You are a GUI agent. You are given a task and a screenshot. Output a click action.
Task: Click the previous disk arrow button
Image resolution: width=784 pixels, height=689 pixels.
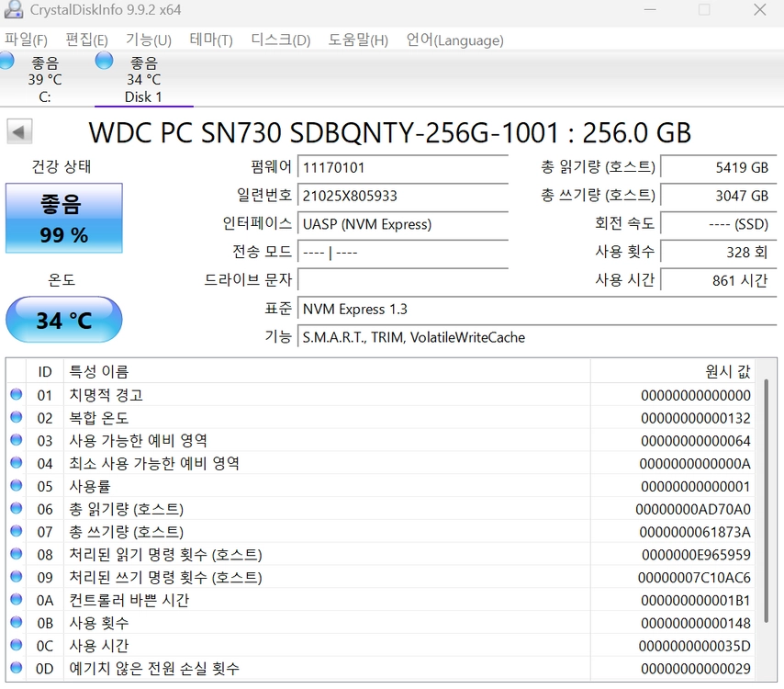pyautogui.click(x=19, y=132)
